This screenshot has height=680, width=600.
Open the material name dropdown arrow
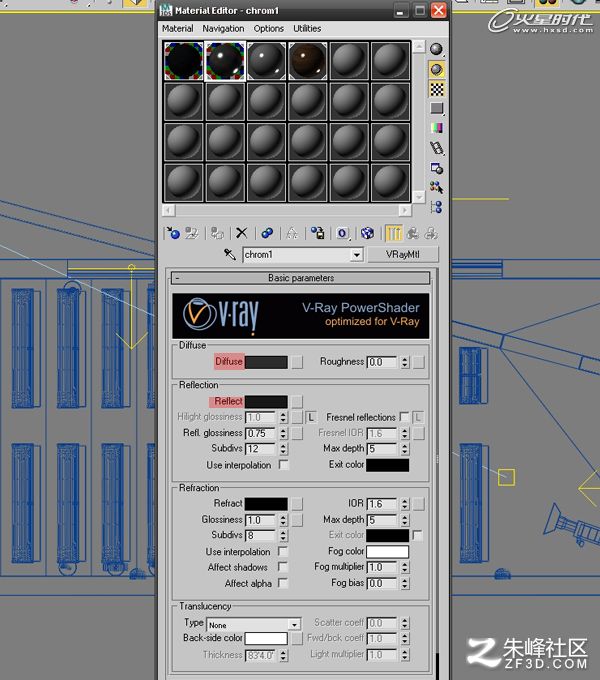point(356,255)
